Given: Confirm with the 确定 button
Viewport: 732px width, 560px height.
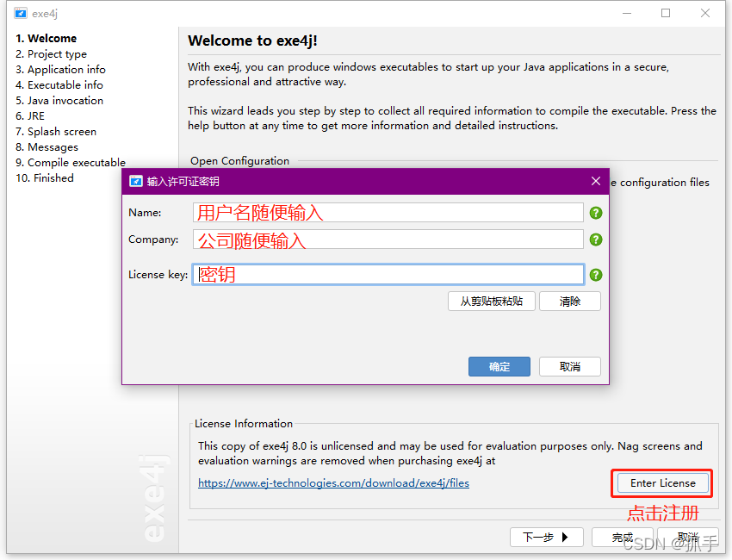Looking at the screenshot, I should [x=499, y=367].
